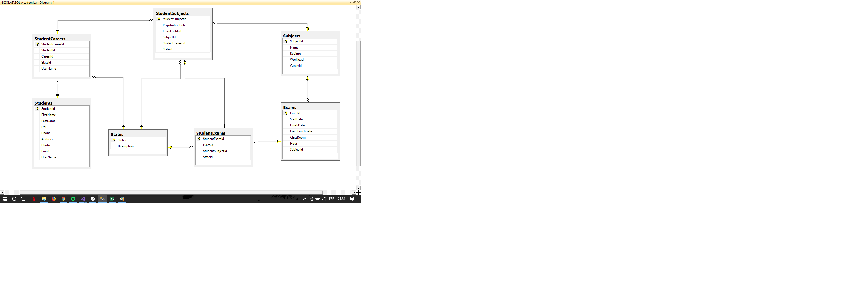868x285 pixels.
Task: Select the LastName column in Students
Action: (x=62, y=121)
